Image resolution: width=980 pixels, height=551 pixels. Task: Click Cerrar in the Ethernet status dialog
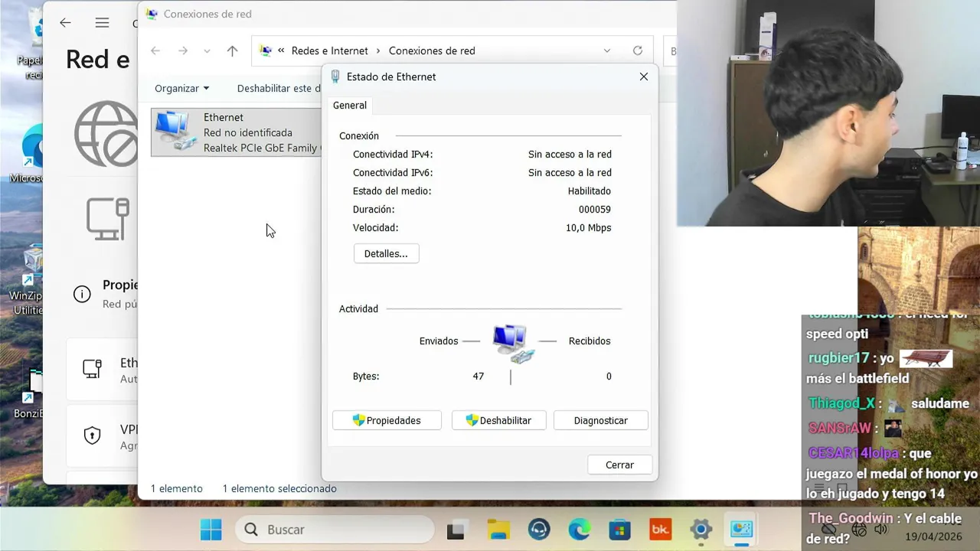(x=619, y=465)
